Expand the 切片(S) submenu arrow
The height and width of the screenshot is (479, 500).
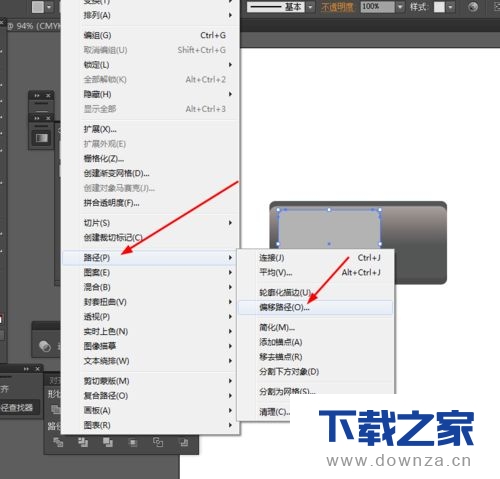tap(230, 223)
